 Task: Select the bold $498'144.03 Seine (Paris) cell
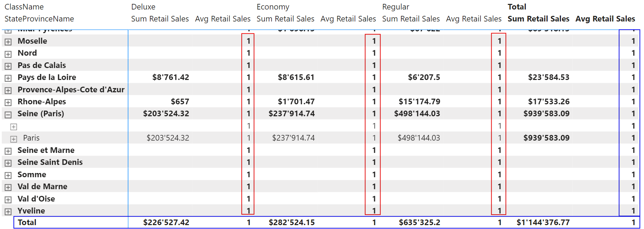(x=417, y=113)
